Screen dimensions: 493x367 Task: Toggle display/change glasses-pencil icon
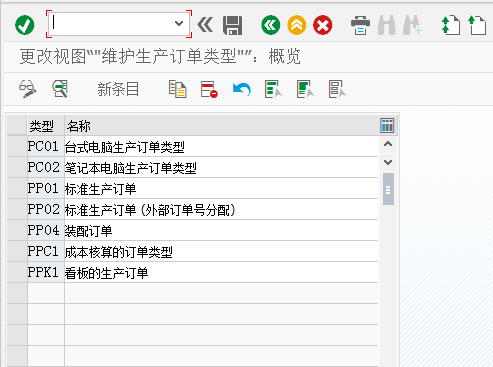[x=28, y=89]
